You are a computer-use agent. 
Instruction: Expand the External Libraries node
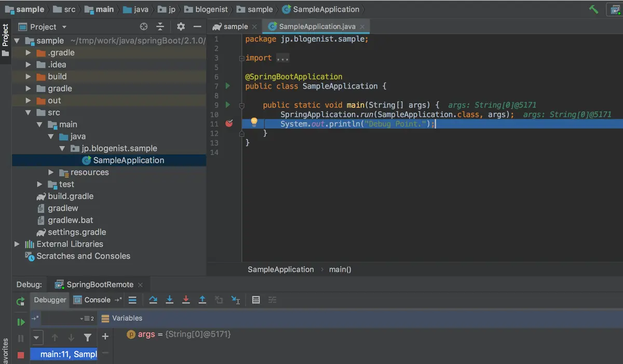click(17, 244)
